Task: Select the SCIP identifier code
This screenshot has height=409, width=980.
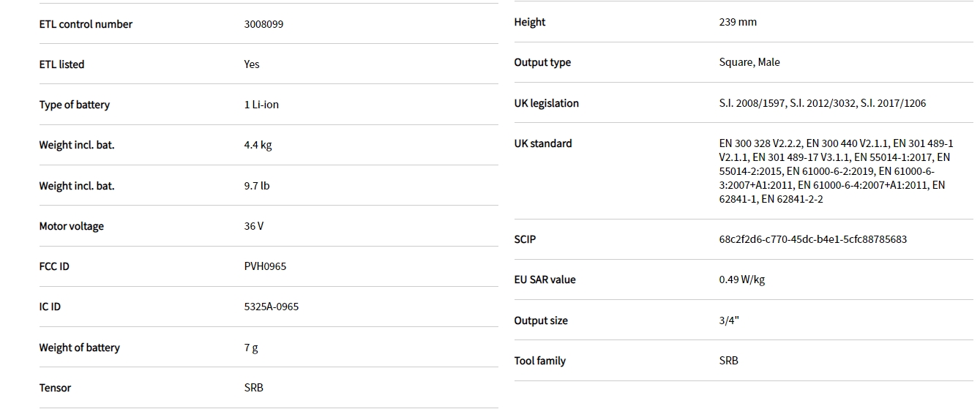Action: (x=812, y=239)
